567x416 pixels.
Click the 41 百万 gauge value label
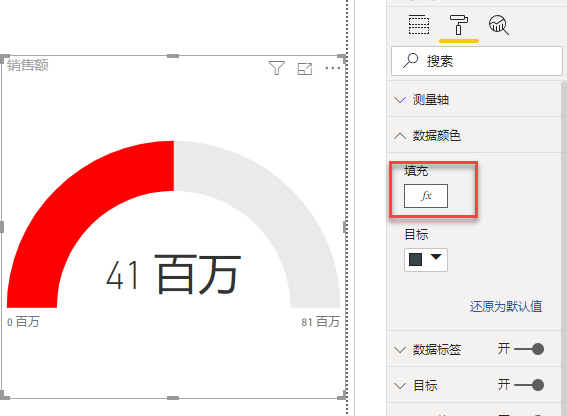coord(174,275)
